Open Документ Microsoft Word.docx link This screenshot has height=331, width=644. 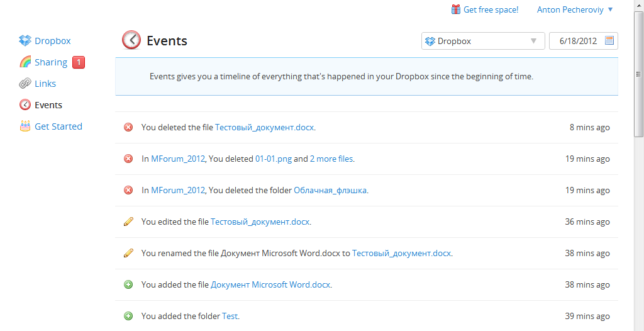coord(270,284)
